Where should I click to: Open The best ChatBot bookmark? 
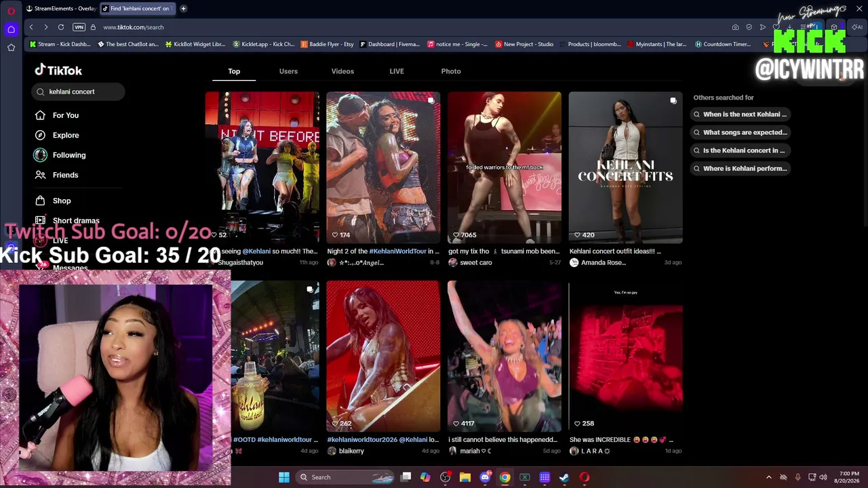coord(128,44)
